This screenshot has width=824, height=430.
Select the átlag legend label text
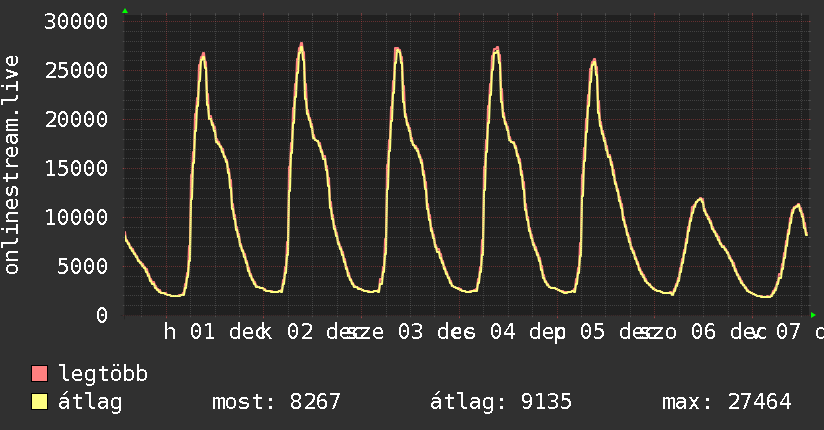[x=91, y=403]
